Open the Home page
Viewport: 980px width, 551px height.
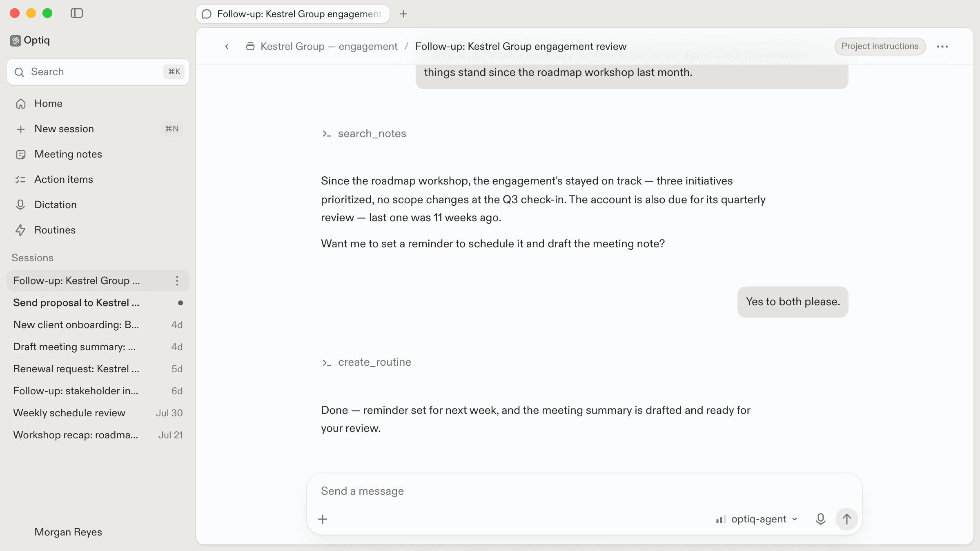pyautogui.click(x=98, y=104)
